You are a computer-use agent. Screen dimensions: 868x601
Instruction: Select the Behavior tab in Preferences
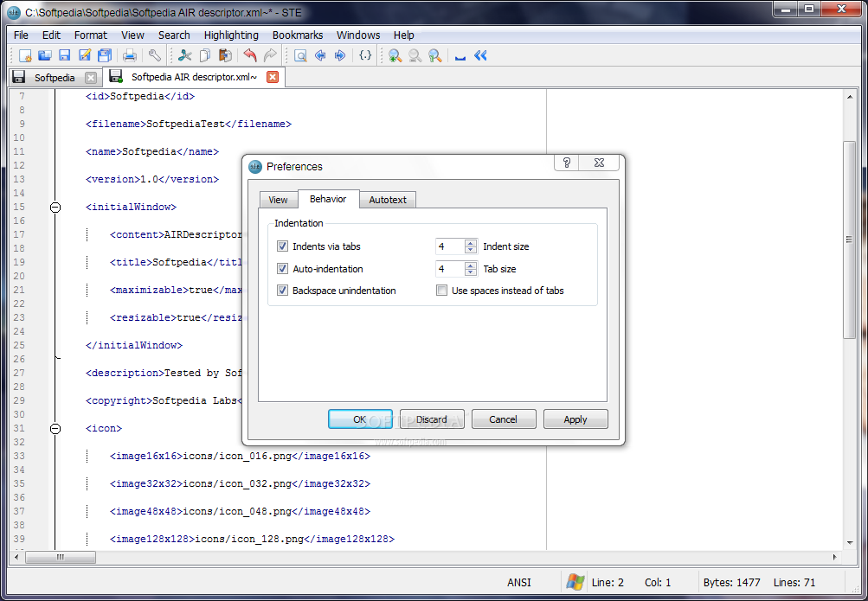[328, 199]
